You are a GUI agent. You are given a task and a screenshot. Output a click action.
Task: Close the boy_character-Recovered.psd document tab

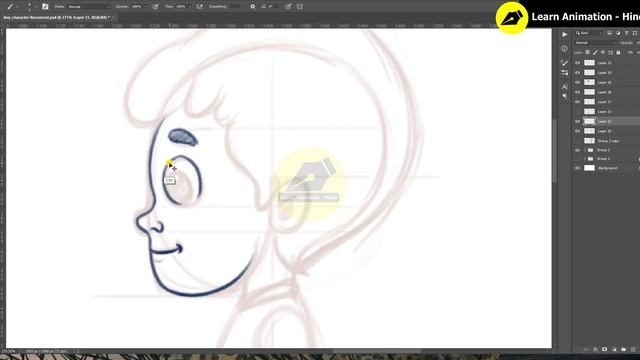click(x=113, y=18)
